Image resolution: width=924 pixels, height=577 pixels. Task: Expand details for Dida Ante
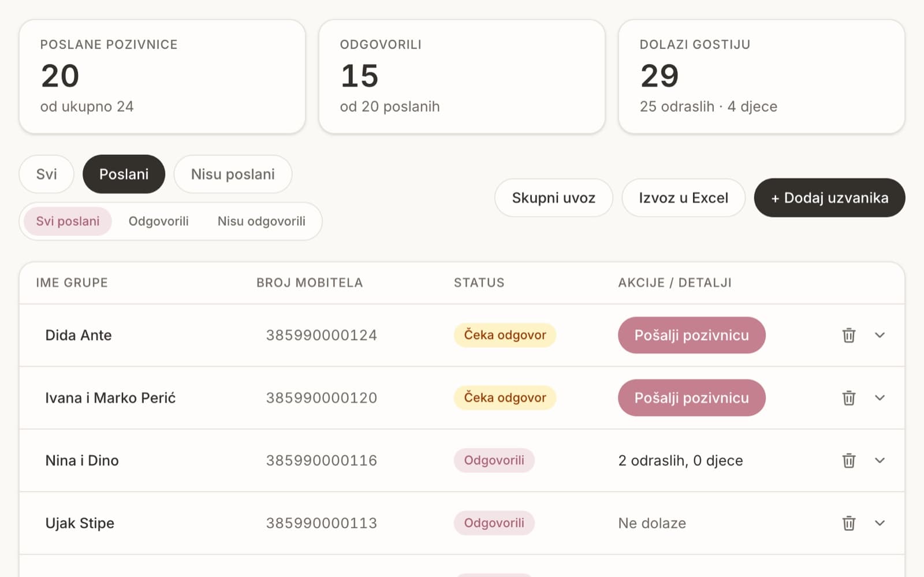(x=880, y=335)
